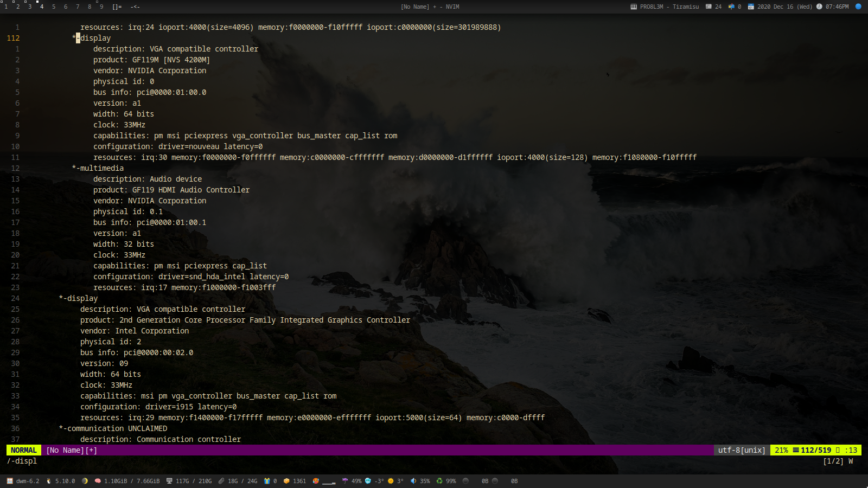Click the music piano icon for Tiramisu
The image size is (868, 488).
coord(634,7)
